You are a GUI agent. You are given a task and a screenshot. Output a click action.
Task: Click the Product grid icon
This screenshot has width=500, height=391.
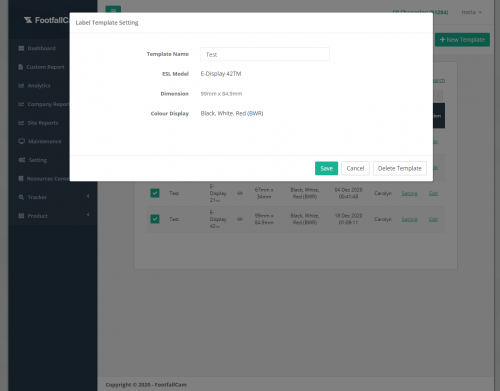click(x=21, y=216)
